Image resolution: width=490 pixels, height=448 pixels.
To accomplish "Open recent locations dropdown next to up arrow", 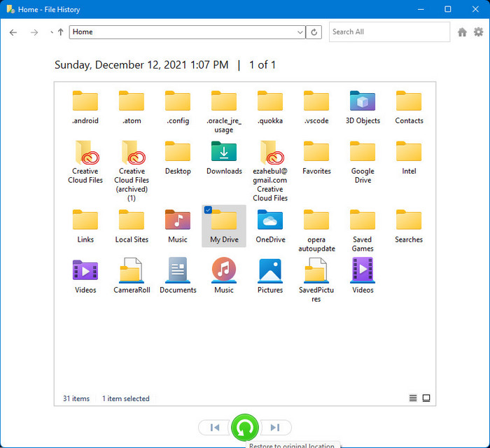I will [x=52, y=32].
